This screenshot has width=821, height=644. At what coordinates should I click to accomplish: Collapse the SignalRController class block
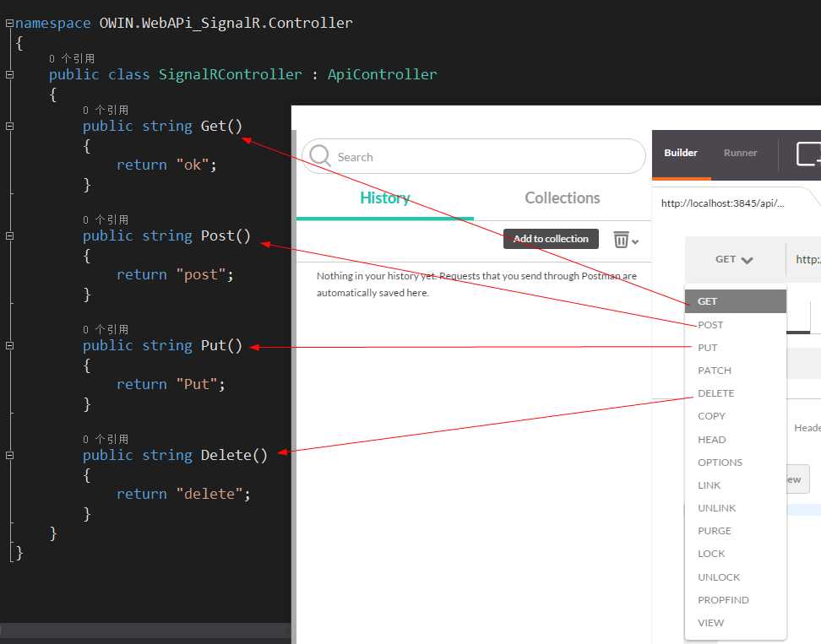pos(9,75)
